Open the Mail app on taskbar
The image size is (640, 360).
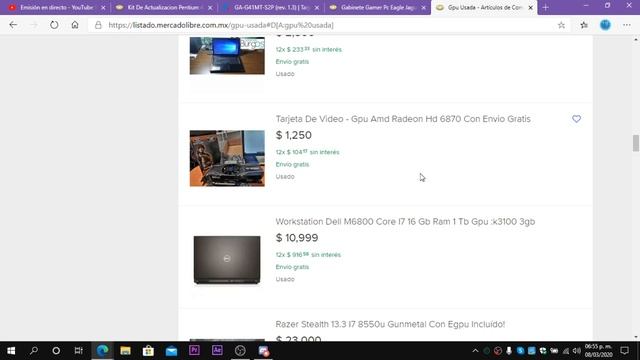point(171,351)
